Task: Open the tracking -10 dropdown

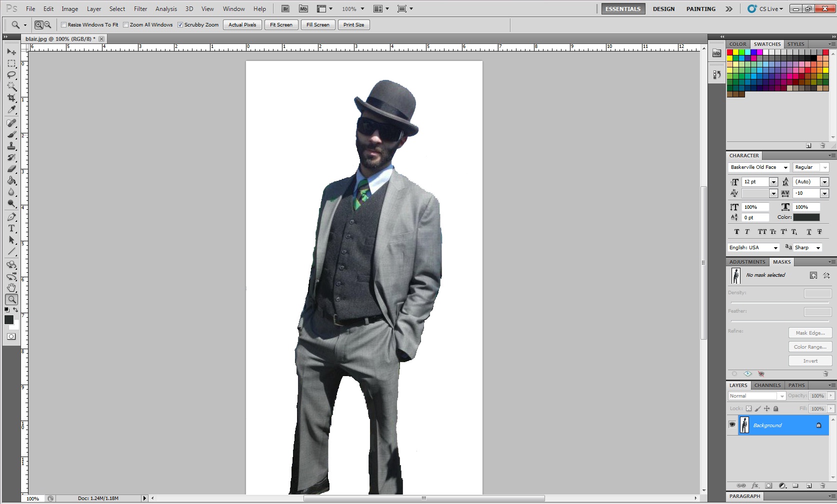Action: coord(824,193)
